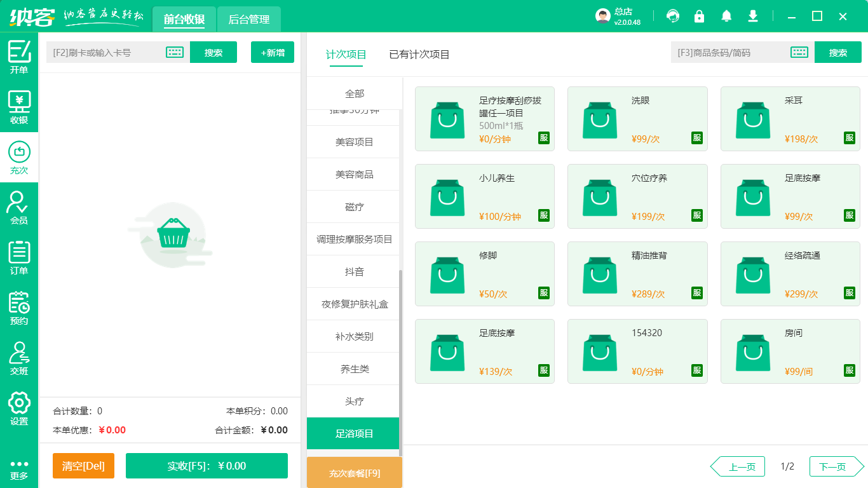The width and height of the screenshot is (868, 488).
Task: Click the lock screen icon in title bar
Action: (699, 16)
